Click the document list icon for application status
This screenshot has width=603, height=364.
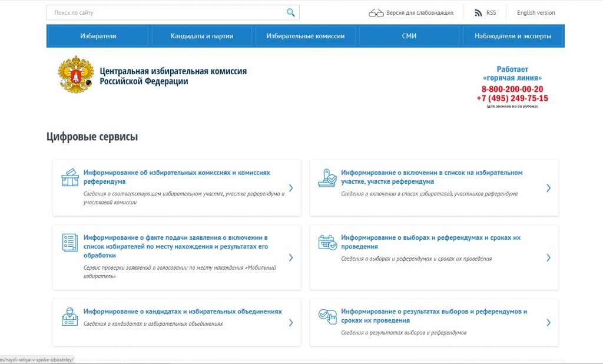[69, 242]
